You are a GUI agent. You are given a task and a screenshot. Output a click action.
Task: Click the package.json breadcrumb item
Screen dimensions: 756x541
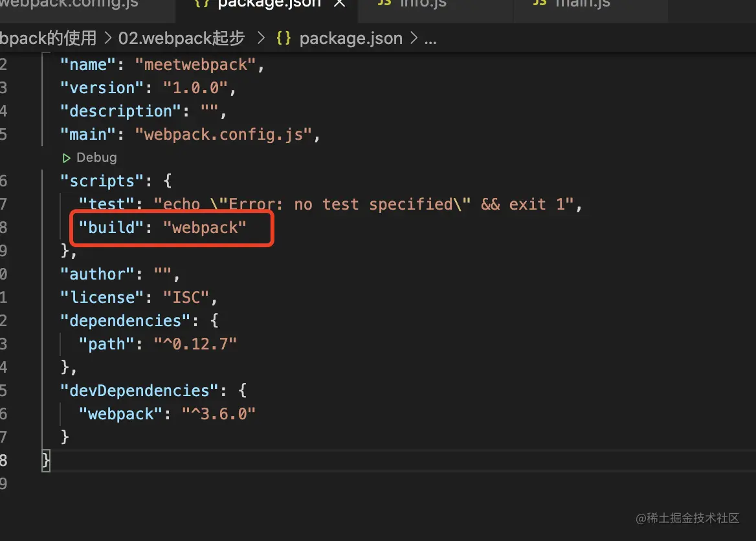(351, 39)
